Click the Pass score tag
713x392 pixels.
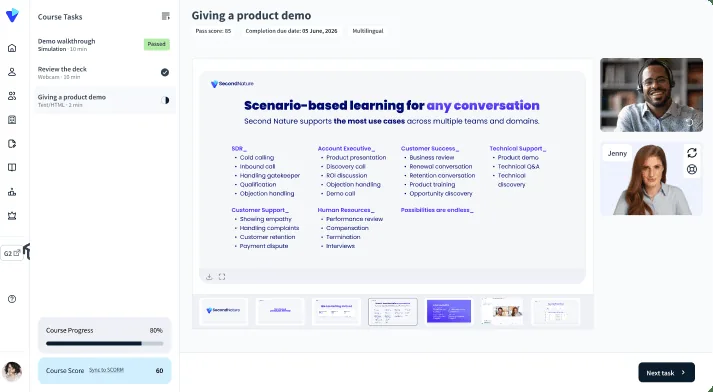(x=213, y=31)
